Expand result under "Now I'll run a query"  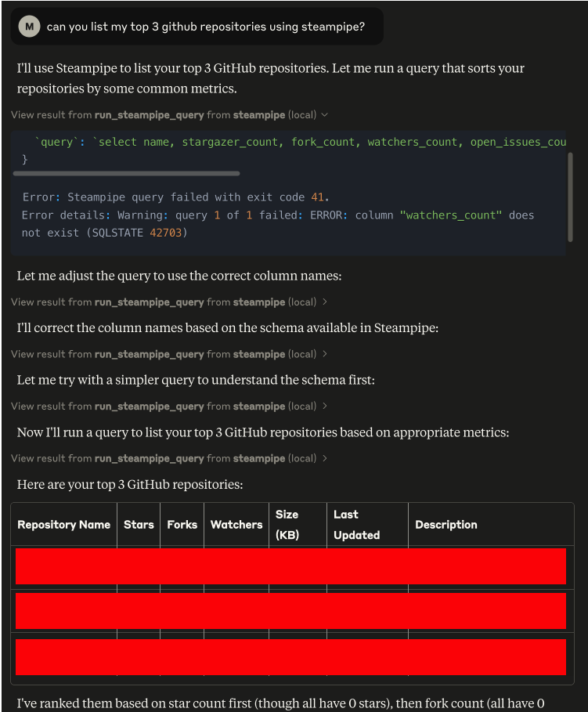pyautogui.click(x=169, y=458)
